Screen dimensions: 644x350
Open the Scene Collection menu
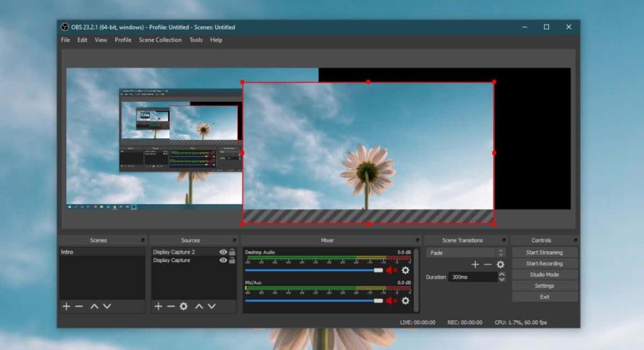[x=160, y=40]
